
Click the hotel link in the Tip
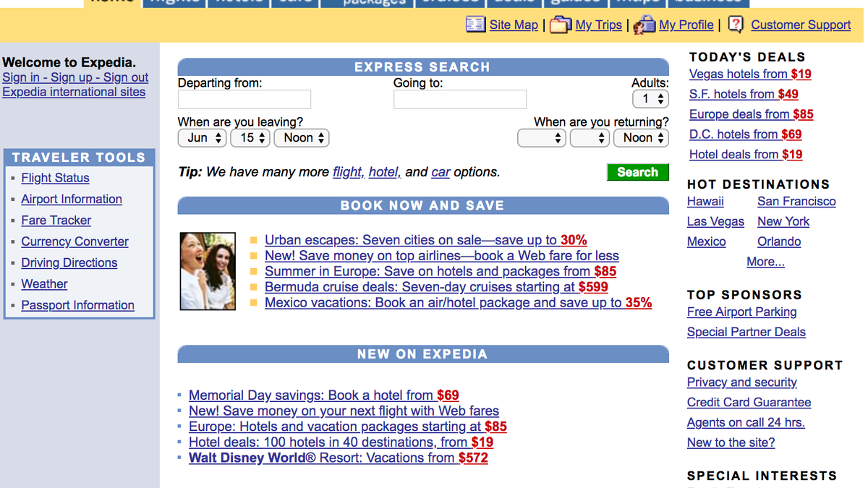coord(386,172)
